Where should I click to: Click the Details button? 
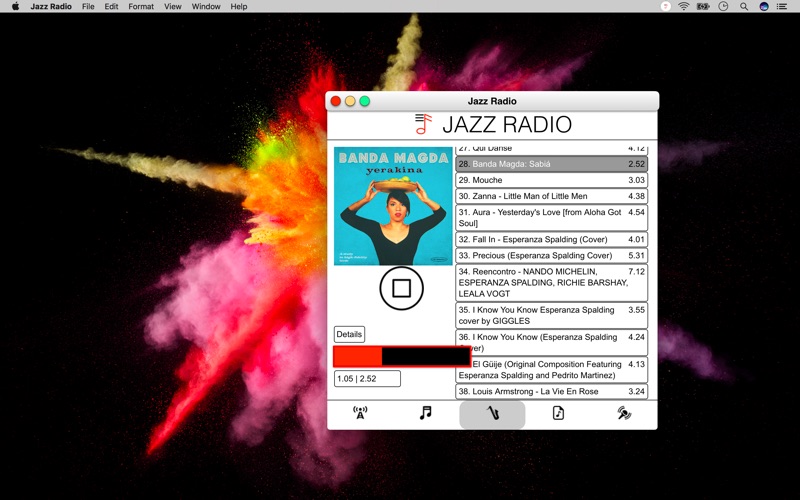[349, 334]
